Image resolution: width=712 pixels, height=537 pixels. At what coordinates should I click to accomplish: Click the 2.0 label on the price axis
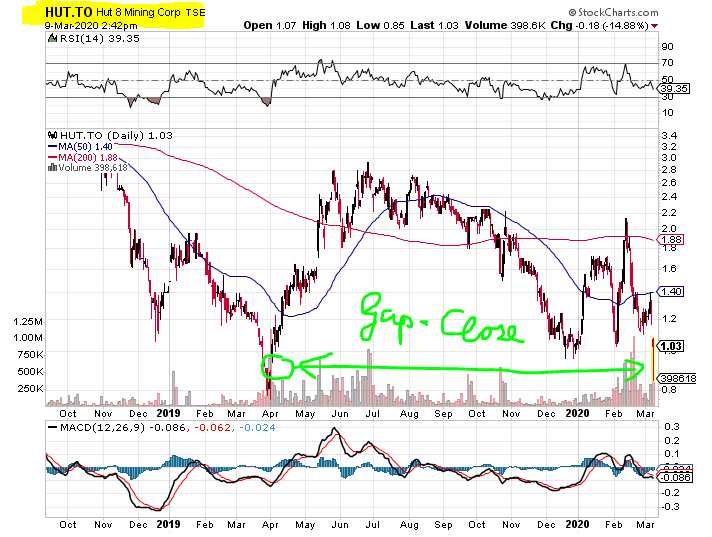click(669, 228)
